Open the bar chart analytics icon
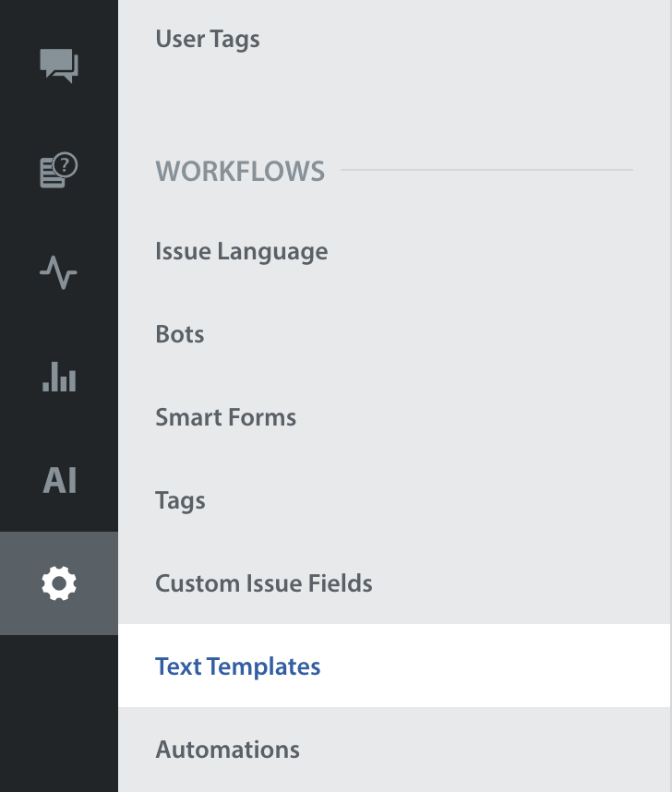Image resolution: width=672 pixels, height=792 pixels. pos(59,376)
